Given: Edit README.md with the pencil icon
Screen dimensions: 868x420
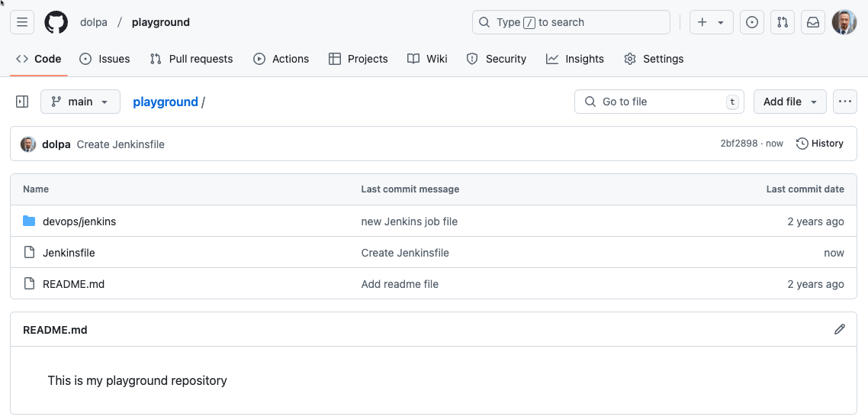Looking at the screenshot, I should (840, 329).
